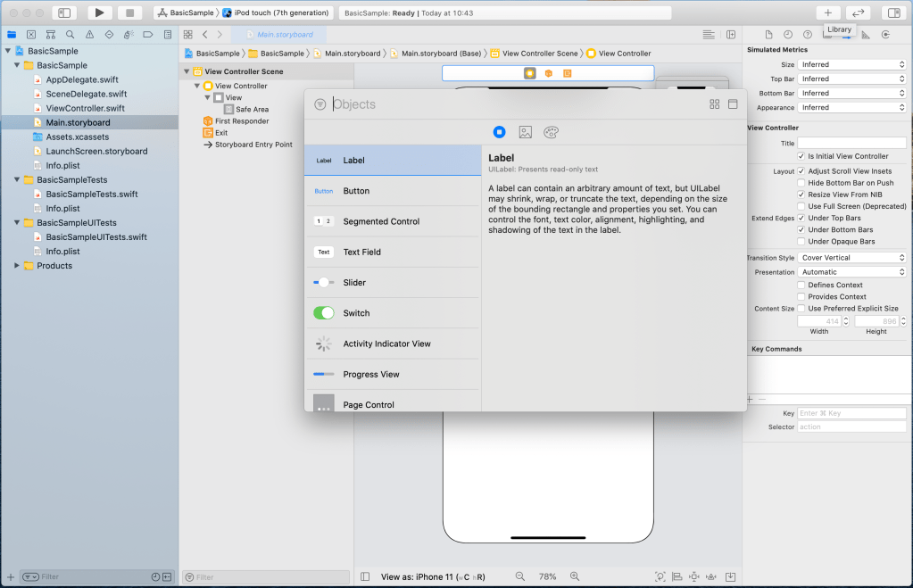Switch library to grid icon view
The height and width of the screenshot is (588, 913).
pyautogui.click(x=714, y=104)
